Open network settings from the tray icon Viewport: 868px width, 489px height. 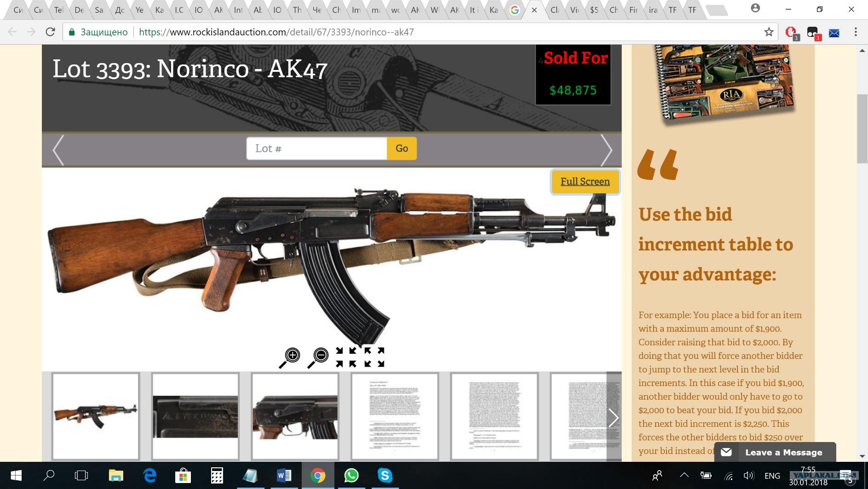[728, 476]
